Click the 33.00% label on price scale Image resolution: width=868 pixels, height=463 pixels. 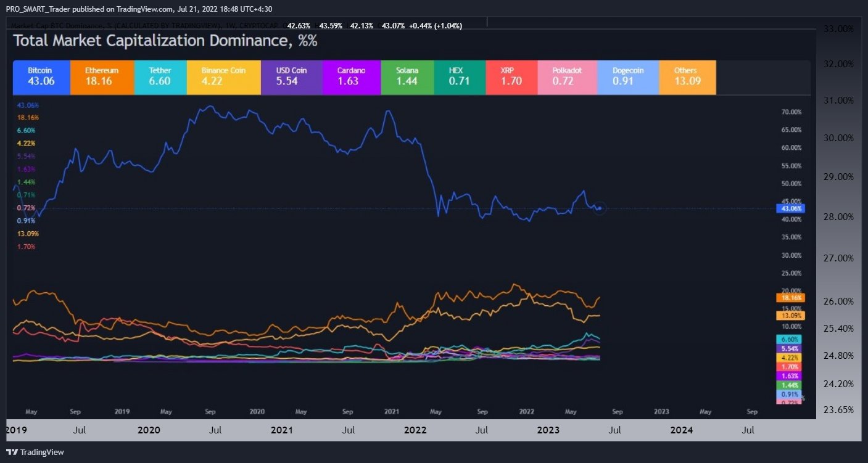coord(838,28)
